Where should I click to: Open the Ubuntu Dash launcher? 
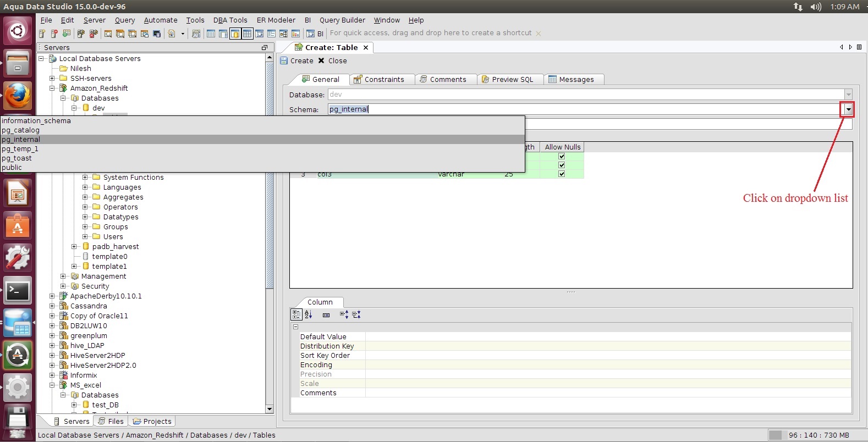(x=18, y=31)
